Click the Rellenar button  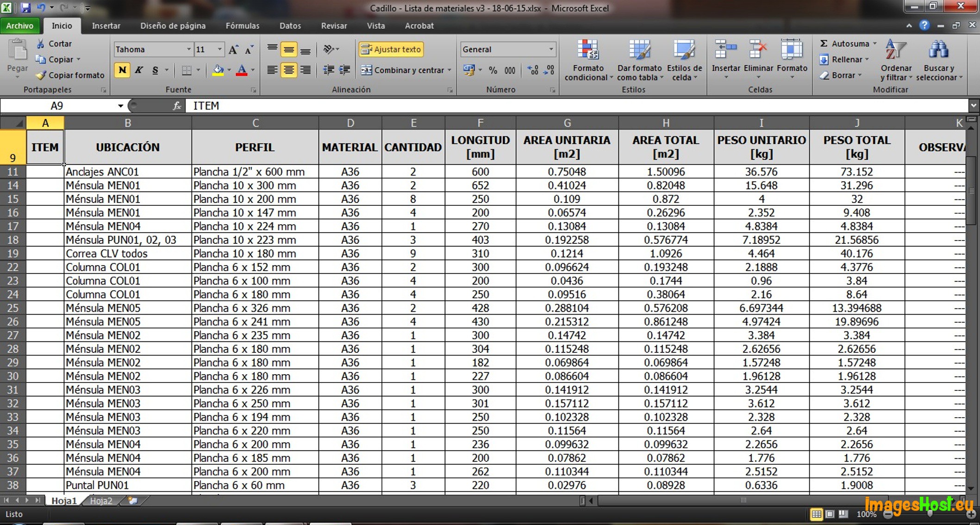[841, 59]
